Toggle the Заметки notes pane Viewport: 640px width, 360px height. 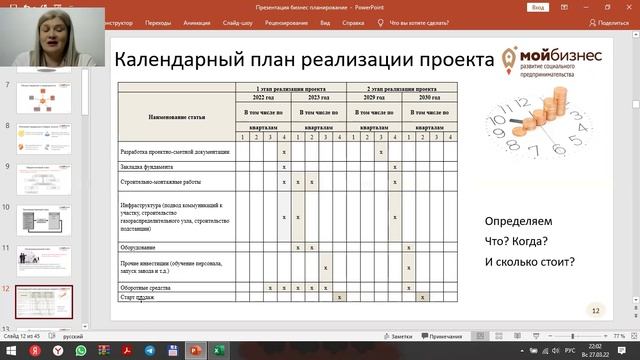click(x=398, y=336)
